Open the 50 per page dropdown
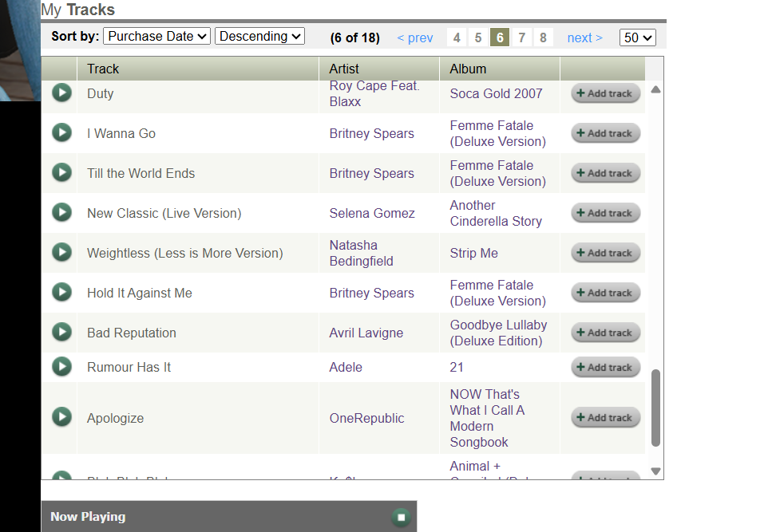The height and width of the screenshot is (532, 772). click(x=638, y=37)
